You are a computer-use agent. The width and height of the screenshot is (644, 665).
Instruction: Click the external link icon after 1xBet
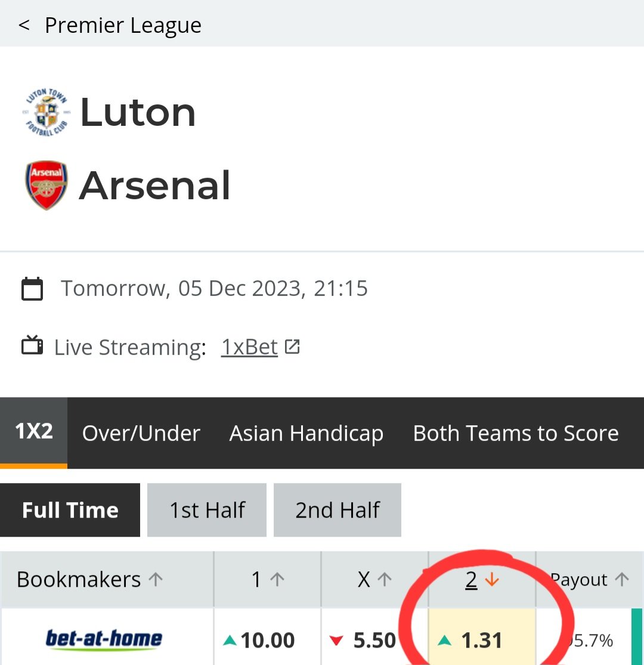[292, 347]
